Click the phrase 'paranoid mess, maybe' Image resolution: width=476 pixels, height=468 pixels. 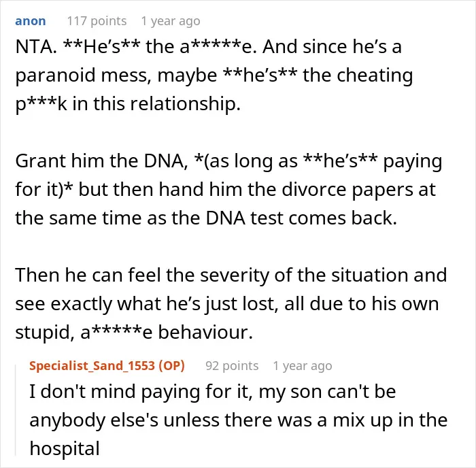(x=116, y=76)
